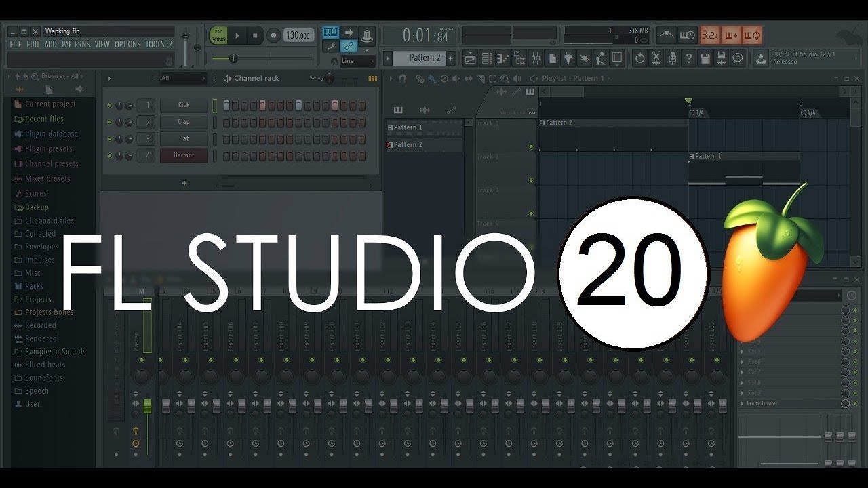Add channel with plus button below rack
The height and width of the screenshot is (488, 868).
coord(184,183)
